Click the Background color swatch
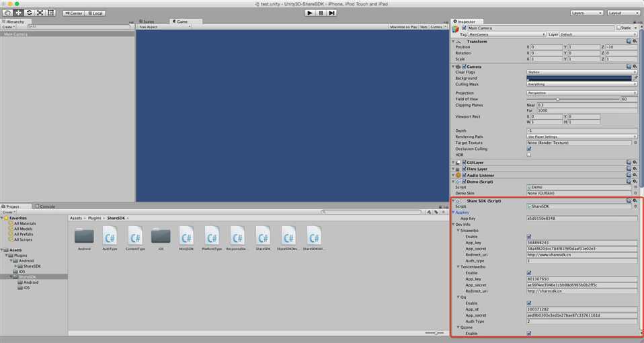Screen dimensions: 644x343 coord(579,78)
